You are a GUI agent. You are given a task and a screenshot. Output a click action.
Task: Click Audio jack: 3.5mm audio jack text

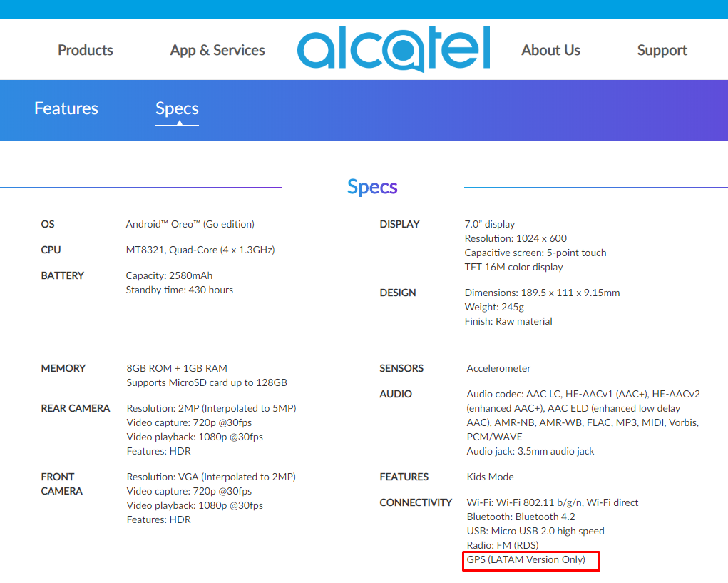pyautogui.click(x=530, y=451)
